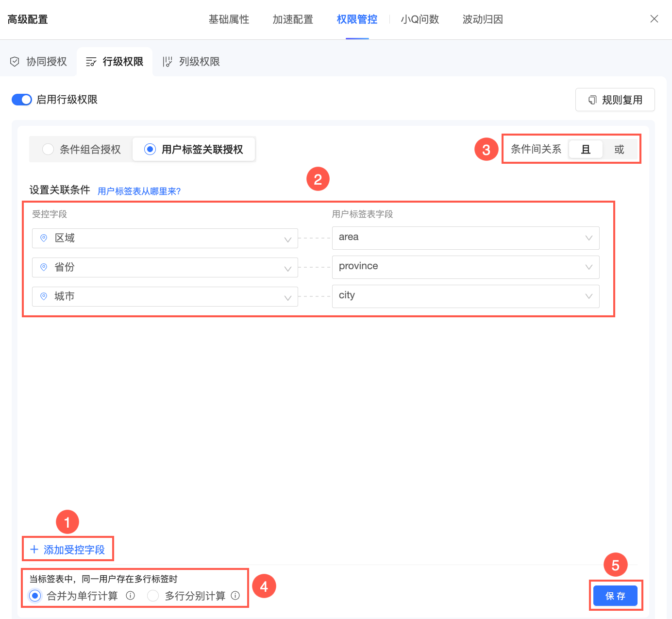
Task: Set condition relation to 且
Action: pos(586,149)
